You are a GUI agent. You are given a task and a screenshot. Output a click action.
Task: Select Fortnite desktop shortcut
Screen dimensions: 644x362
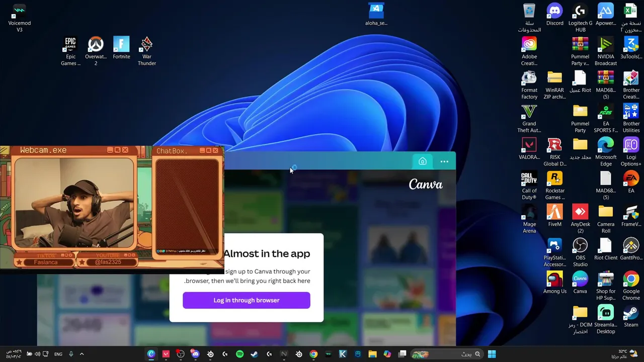pos(121,48)
